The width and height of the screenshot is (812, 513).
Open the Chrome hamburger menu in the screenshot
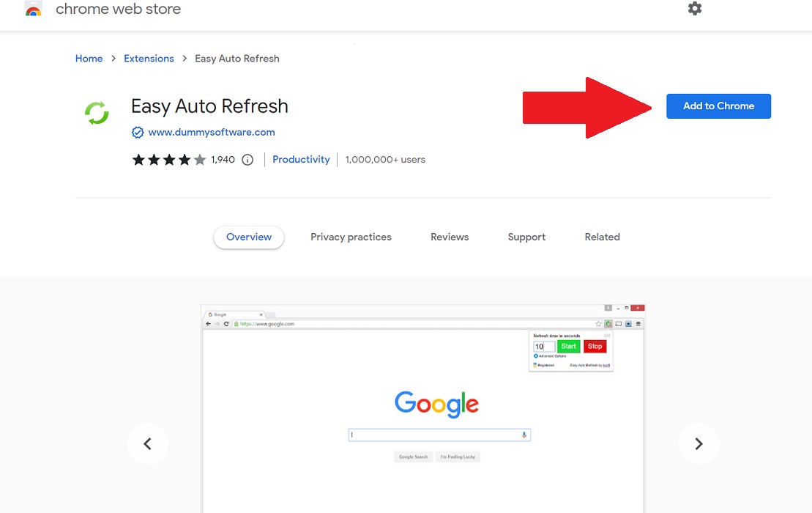(x=638, y=324)
